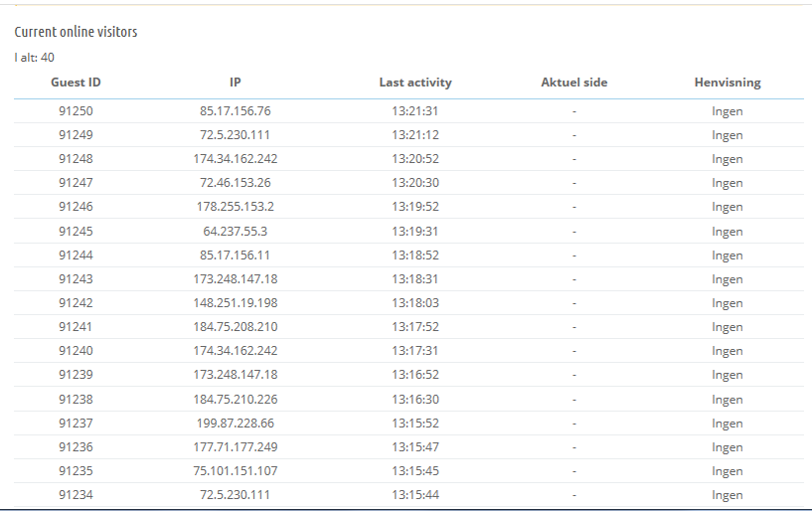Click IP address 174.34.162.242 for guest 91248
Viewport: 812px width, 511px height.
(236, 159)
